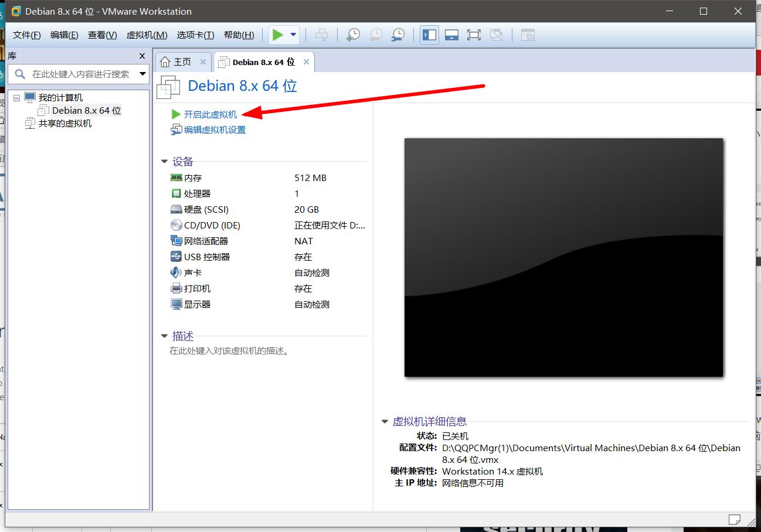Click the Workstation 14.x 虚拟机 compatibility text
761x532 pixels.
tap(492, 471)
